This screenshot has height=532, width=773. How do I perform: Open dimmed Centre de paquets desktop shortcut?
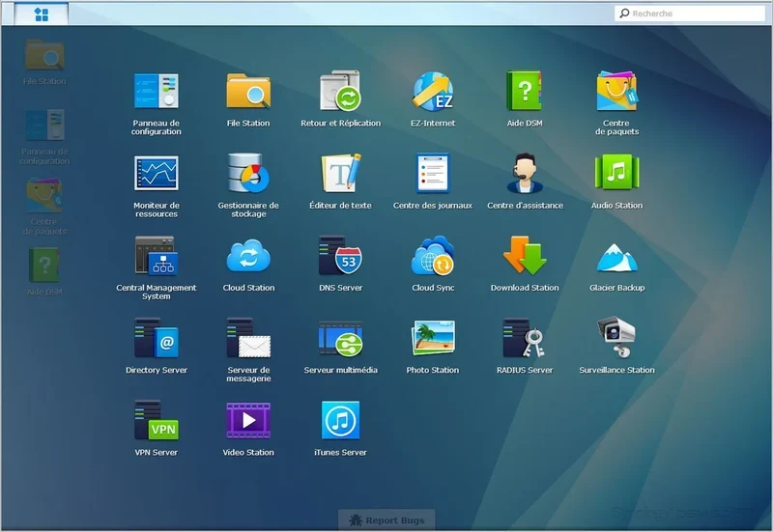pos(44,207)
